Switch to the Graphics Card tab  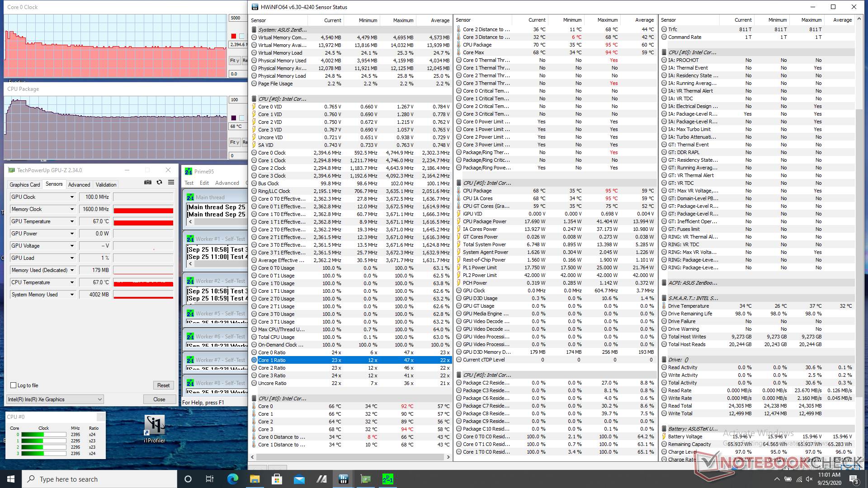pos(25,185)
